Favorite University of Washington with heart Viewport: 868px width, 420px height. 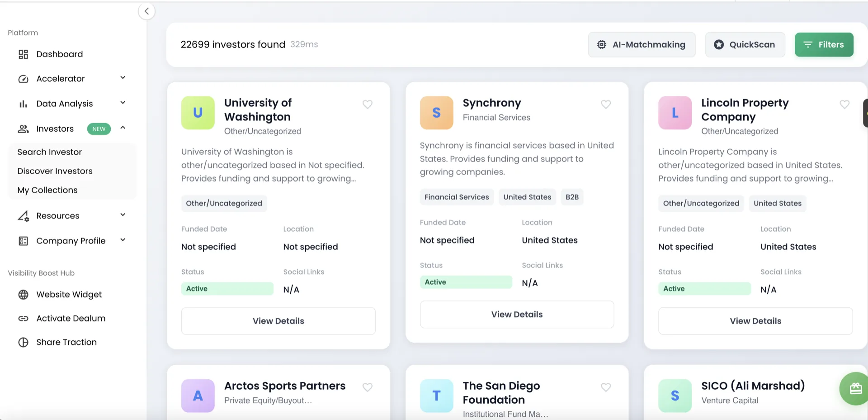(368, 105)
